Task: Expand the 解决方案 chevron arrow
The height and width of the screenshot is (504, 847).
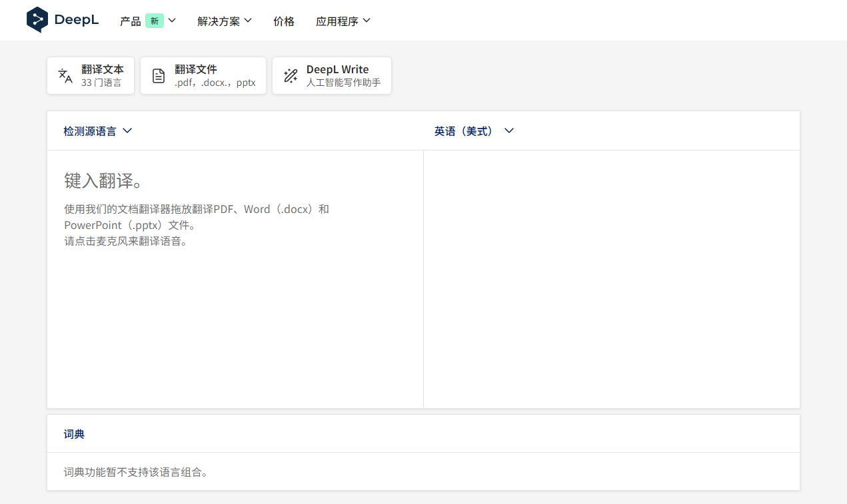Action: pos(248,21)
